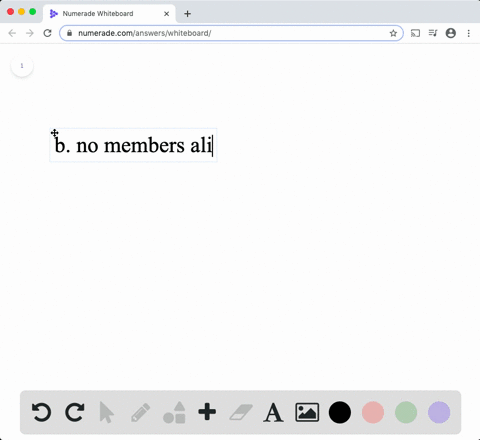This screenshot has width=480, height=440.
Task: Choose the green color swatch
Action: tap(406, 412)
